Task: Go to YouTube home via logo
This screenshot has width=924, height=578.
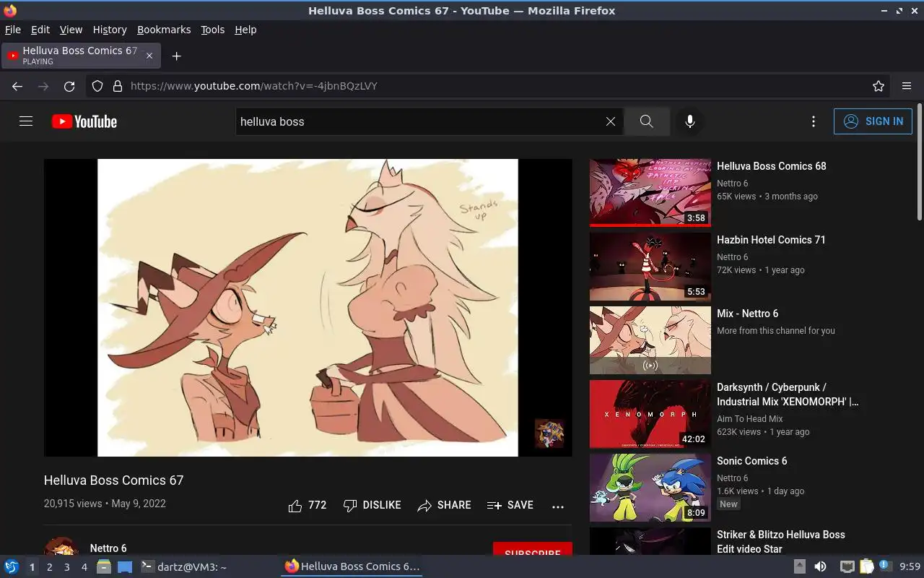Action: [x=84, y=121]
